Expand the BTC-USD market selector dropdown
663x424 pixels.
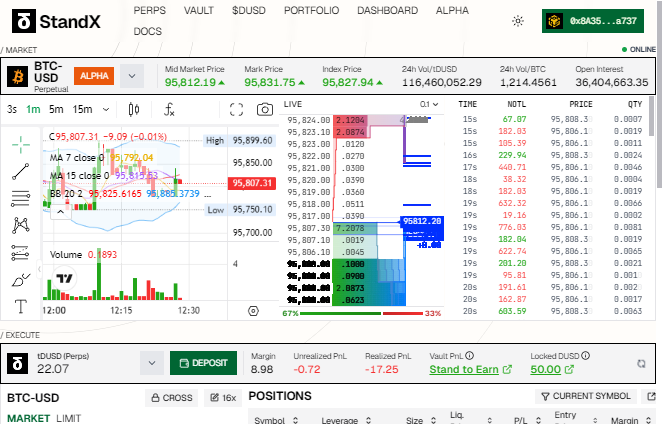coord(132,76)
